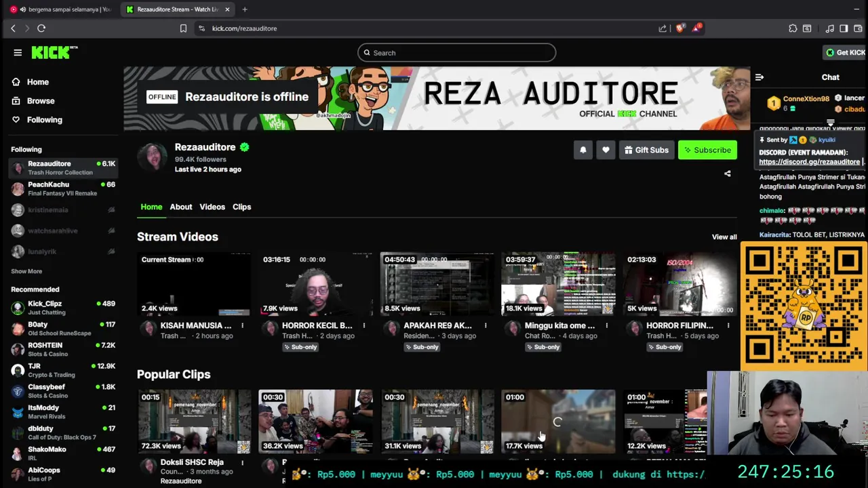Open ItsModdy recommended channel

coord(63,411)
